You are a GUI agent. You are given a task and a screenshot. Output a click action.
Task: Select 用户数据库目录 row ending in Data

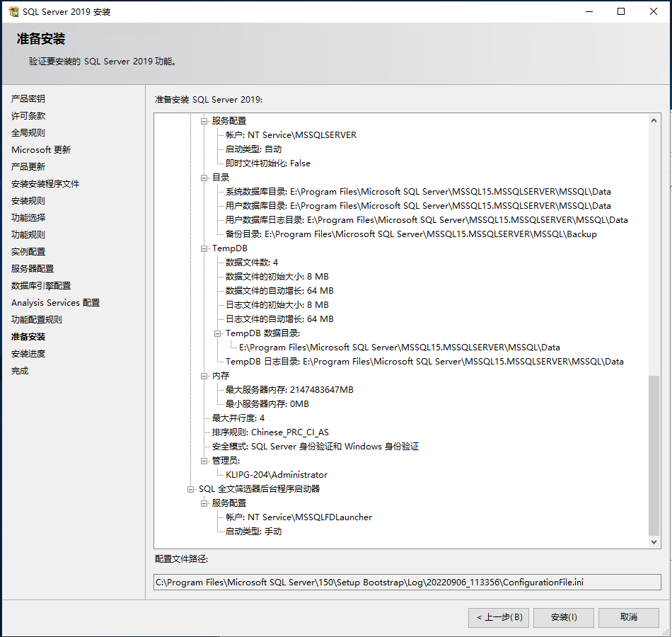pos(418,206)
